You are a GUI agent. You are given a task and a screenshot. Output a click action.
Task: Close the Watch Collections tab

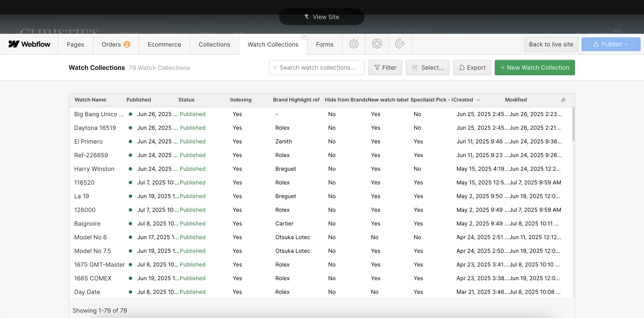(304, 37)
